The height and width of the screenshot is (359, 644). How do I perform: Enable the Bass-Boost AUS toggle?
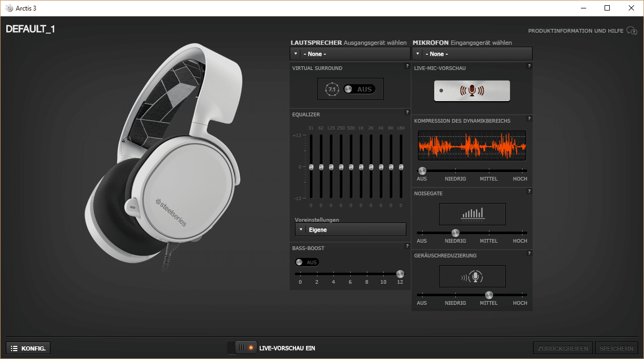click(x=307, y=262)
